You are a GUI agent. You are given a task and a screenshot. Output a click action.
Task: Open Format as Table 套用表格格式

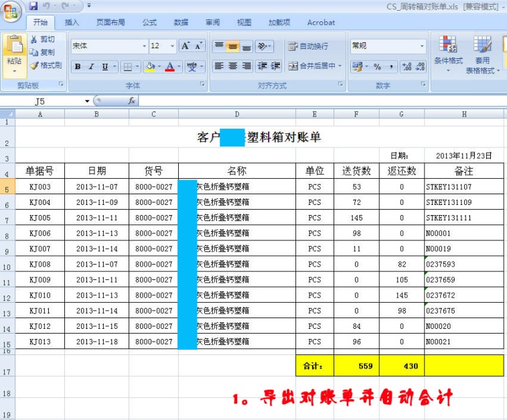(x=482, y=54)
